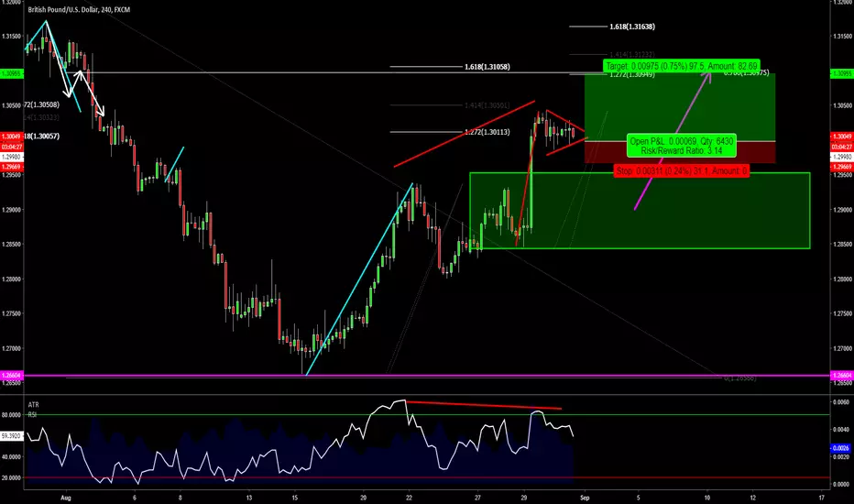Click the British Pound/U.S. Dollar chart title
The image size is (854, 504).
pos(79,10)
